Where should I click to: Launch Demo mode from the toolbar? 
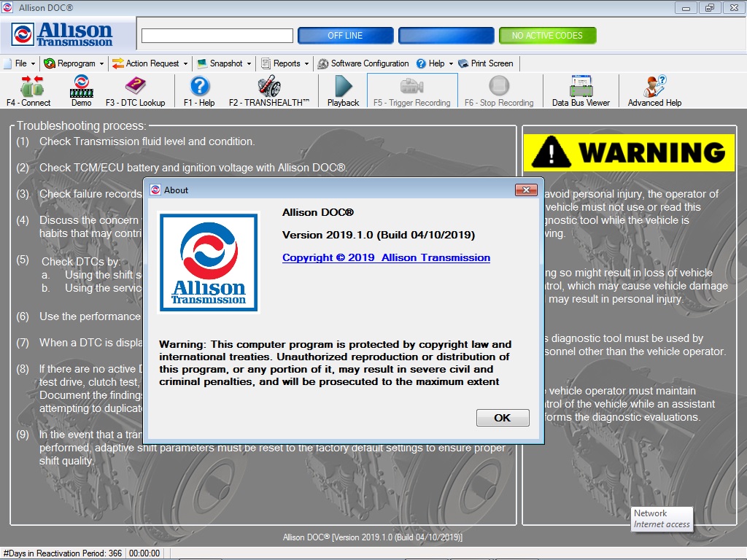point(81,90)
